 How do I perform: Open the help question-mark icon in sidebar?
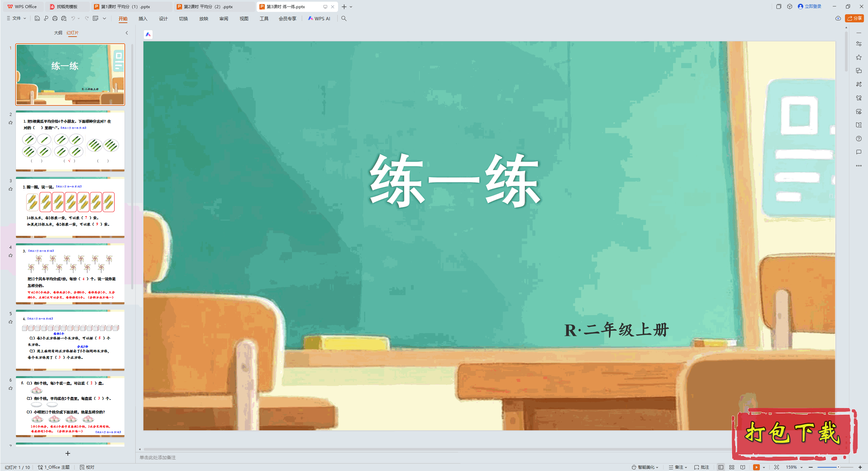coord(859,139)
